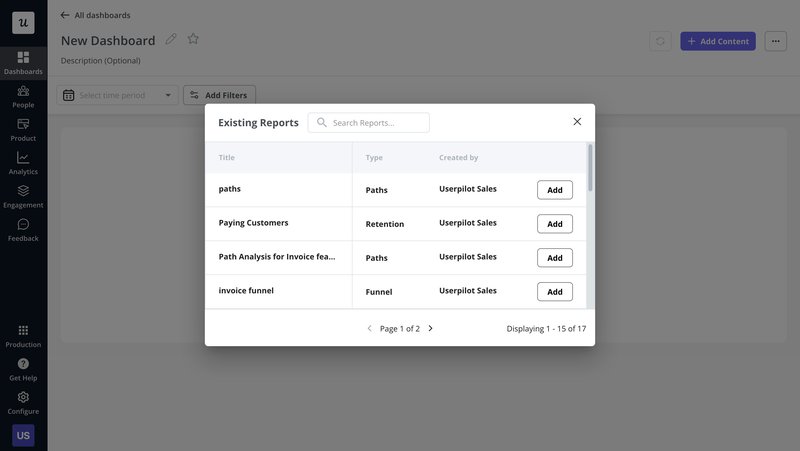Expand the Select time period dropdown
800x451 pixels.
118,95
